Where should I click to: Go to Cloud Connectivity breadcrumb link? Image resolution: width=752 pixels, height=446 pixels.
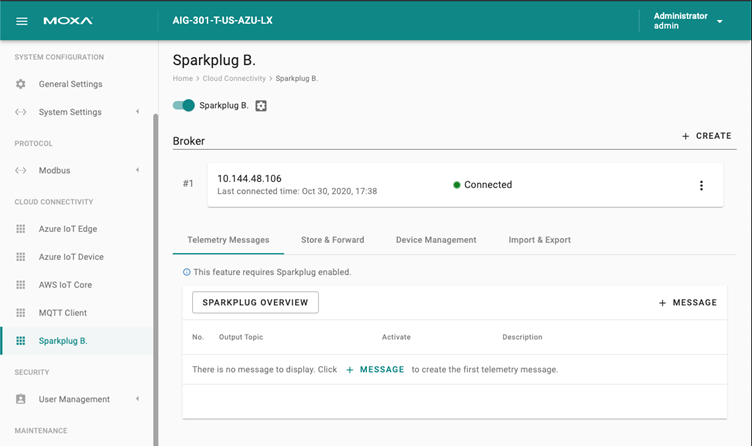pyautogui.click(x=234, y=78)
